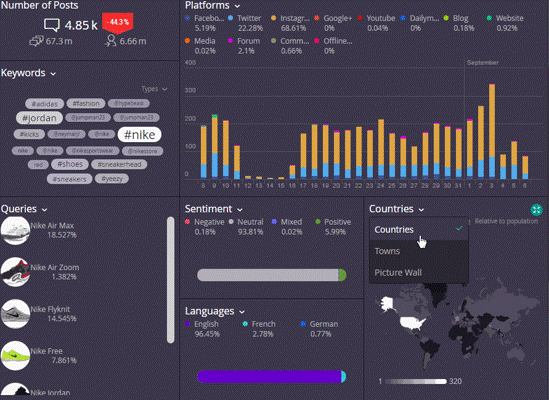549x400 pixels.
Task: Click the 4.85 k posts count
Action: [x=81, y=25]
